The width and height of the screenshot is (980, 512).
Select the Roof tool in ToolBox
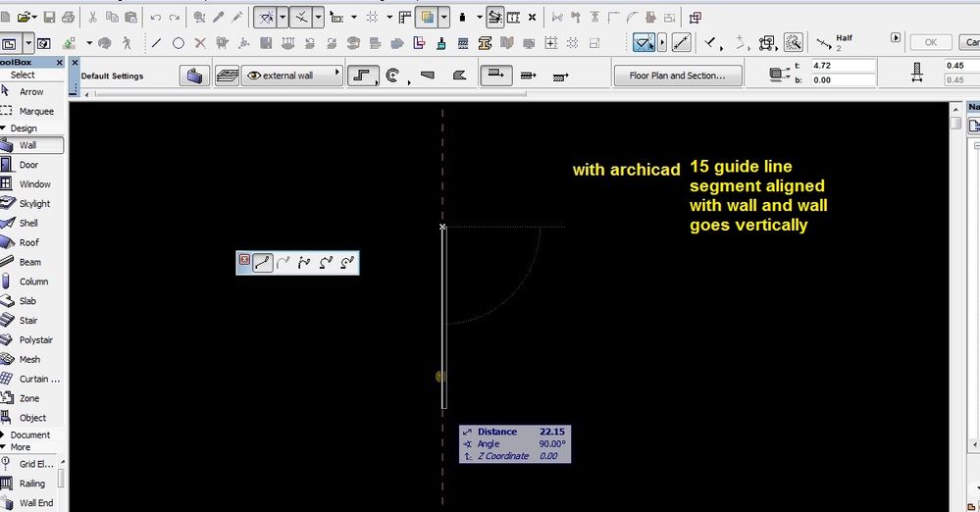click(28, 242)
